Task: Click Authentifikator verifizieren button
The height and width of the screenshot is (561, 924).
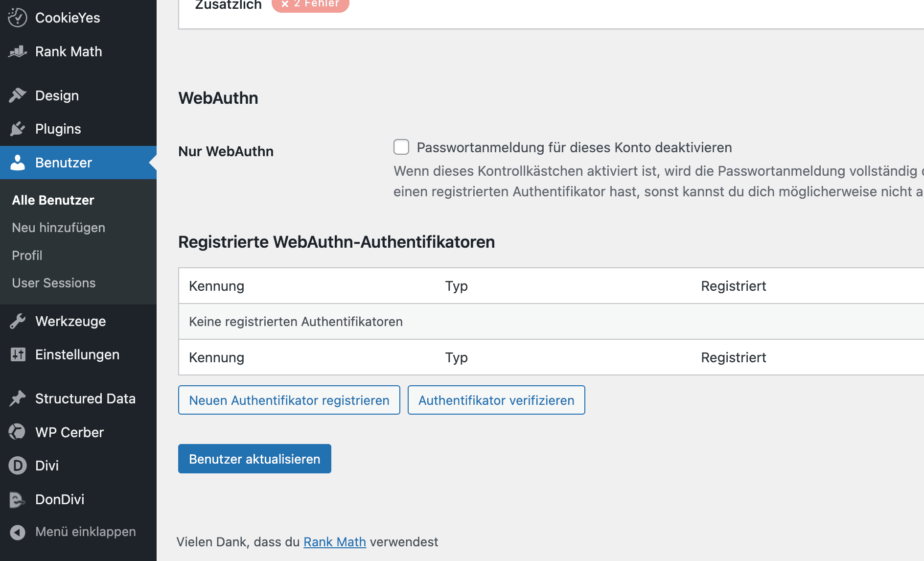Action: point(496,400)
